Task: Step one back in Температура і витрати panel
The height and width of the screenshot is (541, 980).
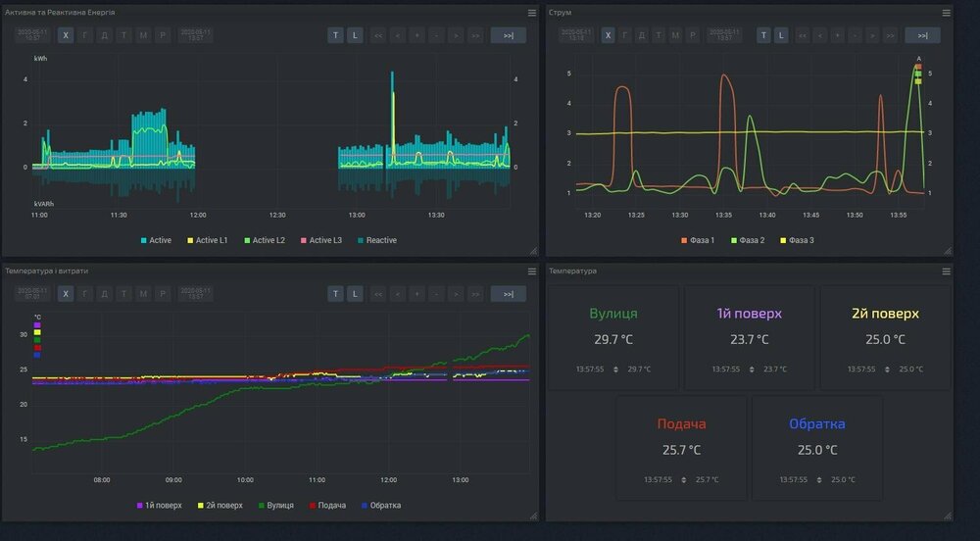Action: pos(398,294)
